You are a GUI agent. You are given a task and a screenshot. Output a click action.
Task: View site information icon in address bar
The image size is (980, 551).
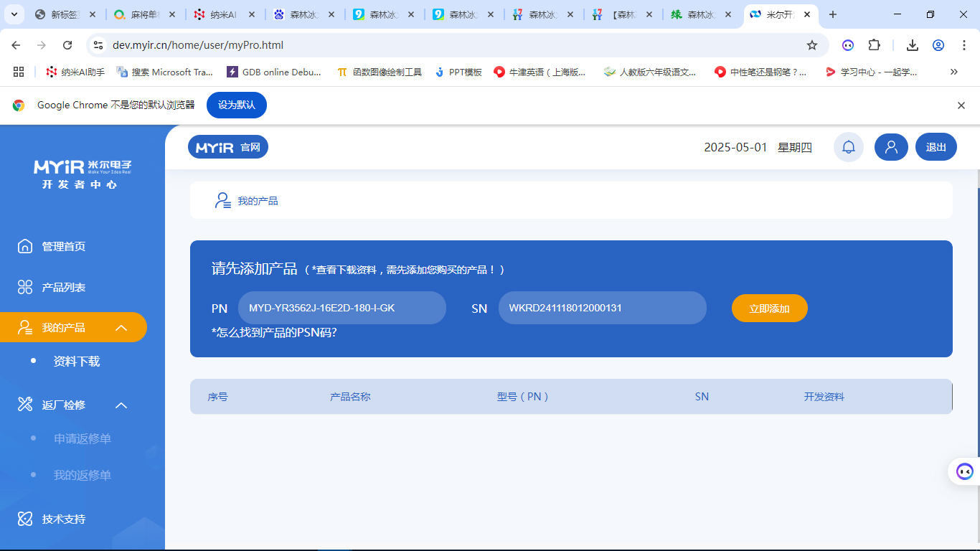99,45
